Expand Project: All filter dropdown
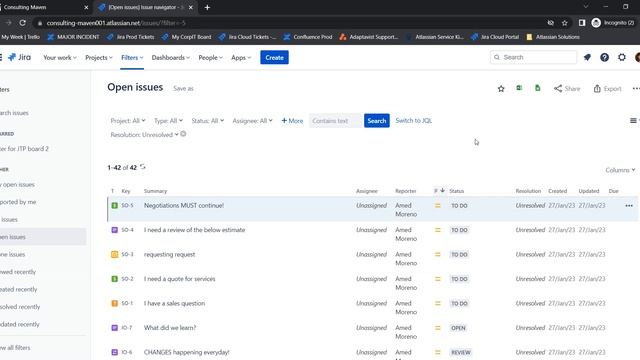 coord(128,121)
